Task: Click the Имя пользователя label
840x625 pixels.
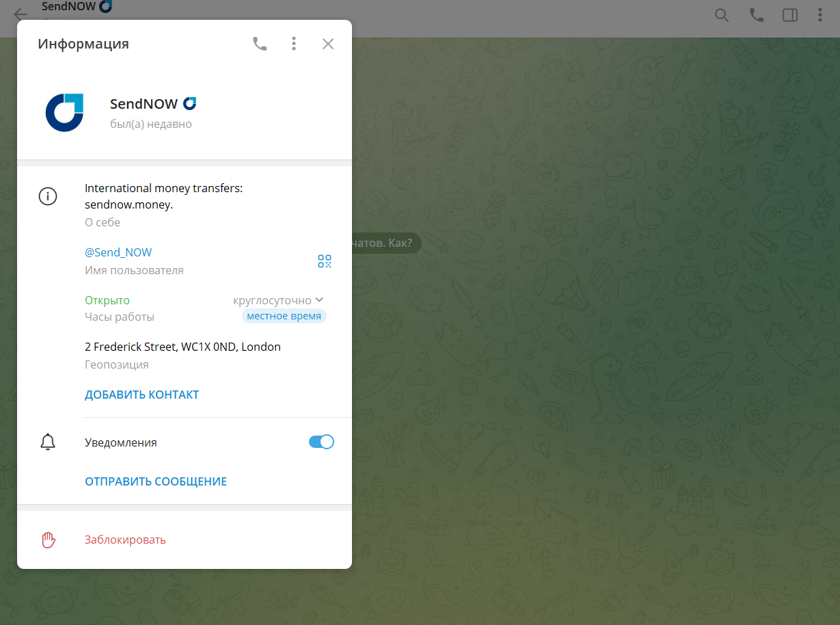Action: (134, 270)
